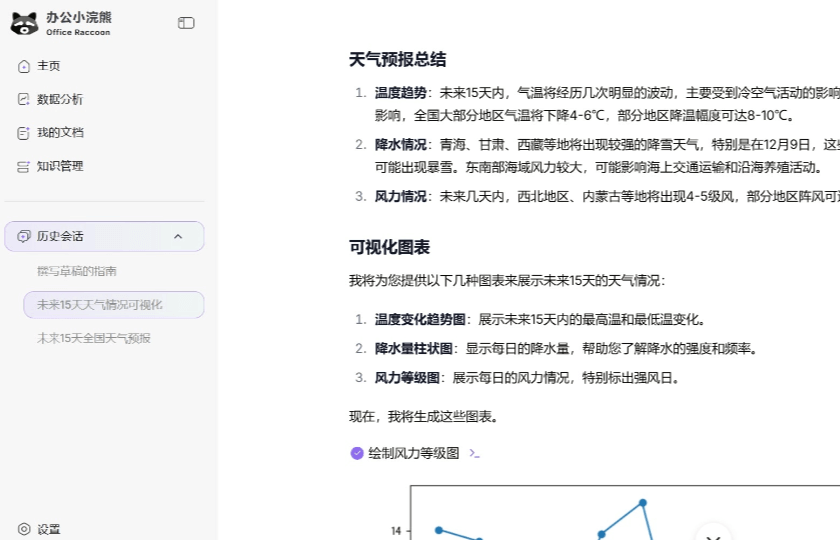Viewport: 840px width, 540px height.
Task: Click the sentence 现在，我将生成这些图表。
Action: [x=424, y=417]
